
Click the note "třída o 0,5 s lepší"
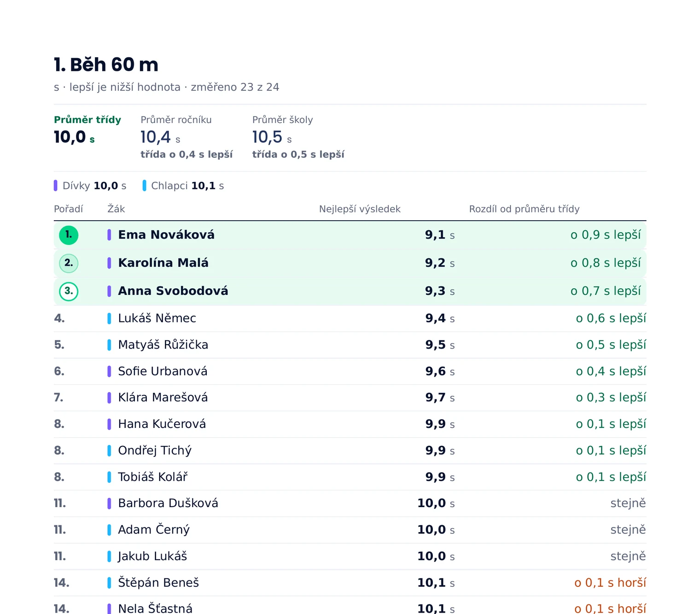pos(298,154)
